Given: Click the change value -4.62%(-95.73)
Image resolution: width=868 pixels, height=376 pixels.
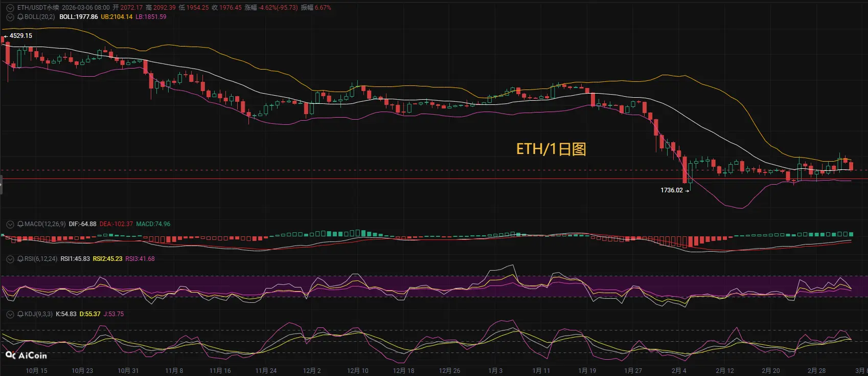Looking at the screenshot, I should click(x=278, y=8).
